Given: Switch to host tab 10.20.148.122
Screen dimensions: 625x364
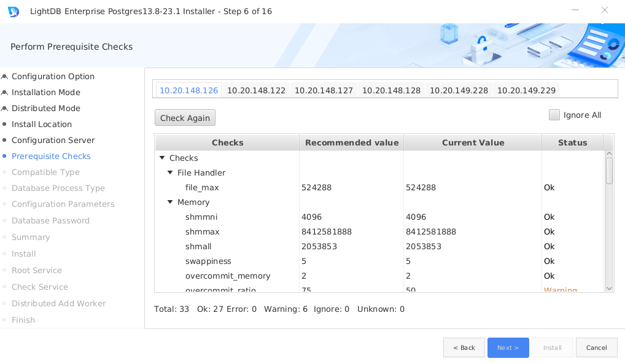Looking at the screenshot, I should 256,90.
